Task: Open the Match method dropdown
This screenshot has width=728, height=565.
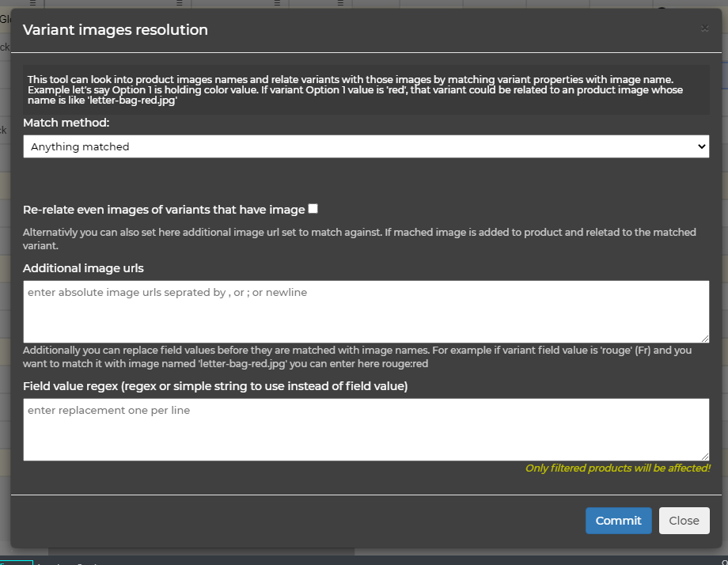Action: pos(366,146)
